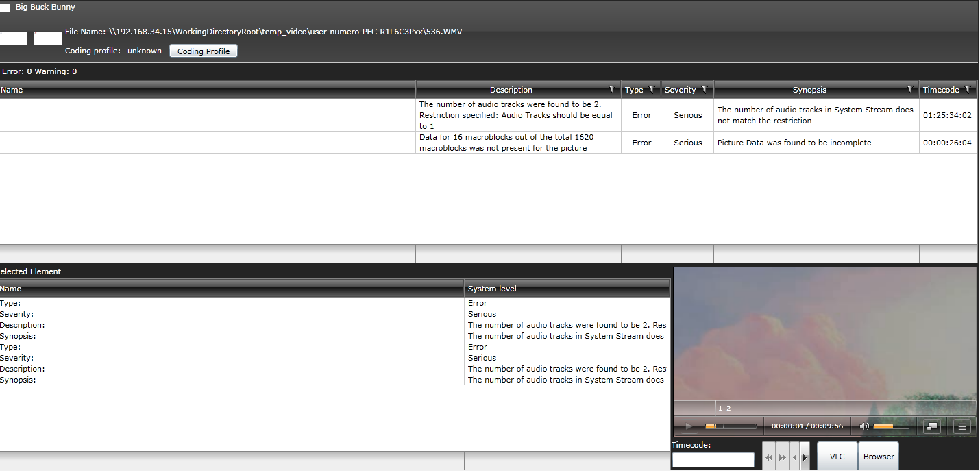Image resolution: width=980 pixels, height=473 pixels.
Task: Select the incomplete Picture Data error row
Action: [x=489, y=143]
